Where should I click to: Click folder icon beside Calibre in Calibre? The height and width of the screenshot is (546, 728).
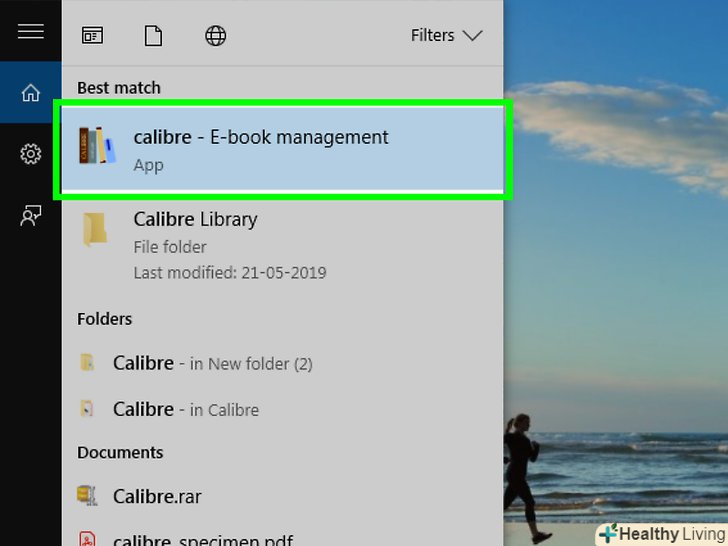[87, 409]
